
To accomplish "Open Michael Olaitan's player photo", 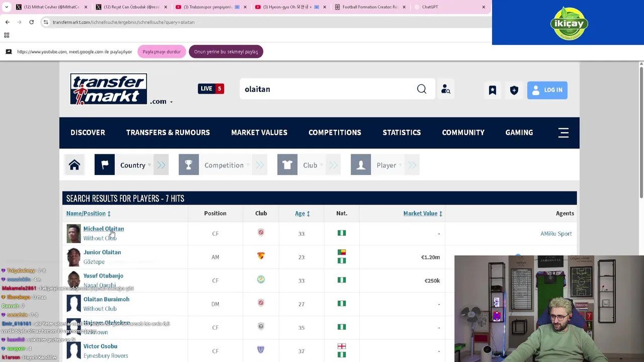I will tap(73, 234).
